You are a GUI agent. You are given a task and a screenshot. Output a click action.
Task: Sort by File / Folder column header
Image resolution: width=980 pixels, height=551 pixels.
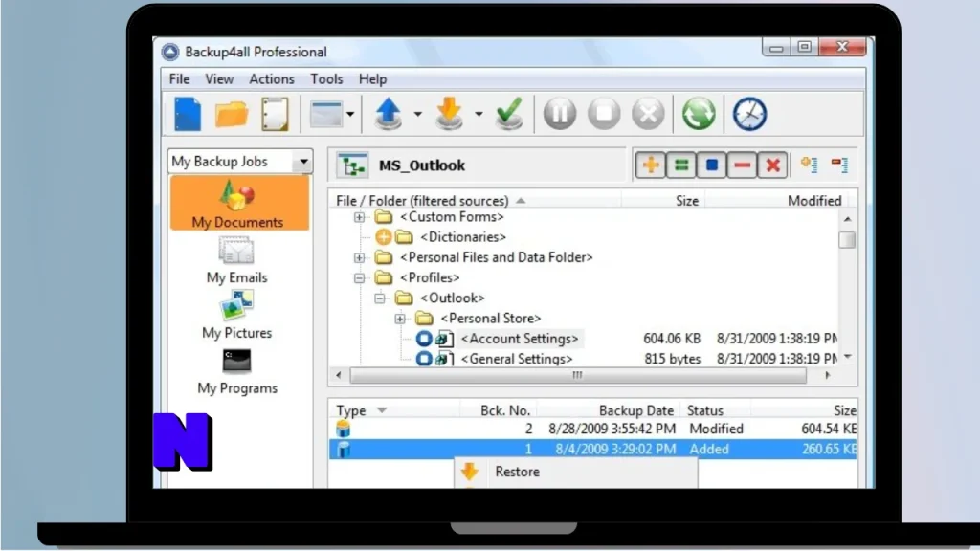click(x=475, y=201)
